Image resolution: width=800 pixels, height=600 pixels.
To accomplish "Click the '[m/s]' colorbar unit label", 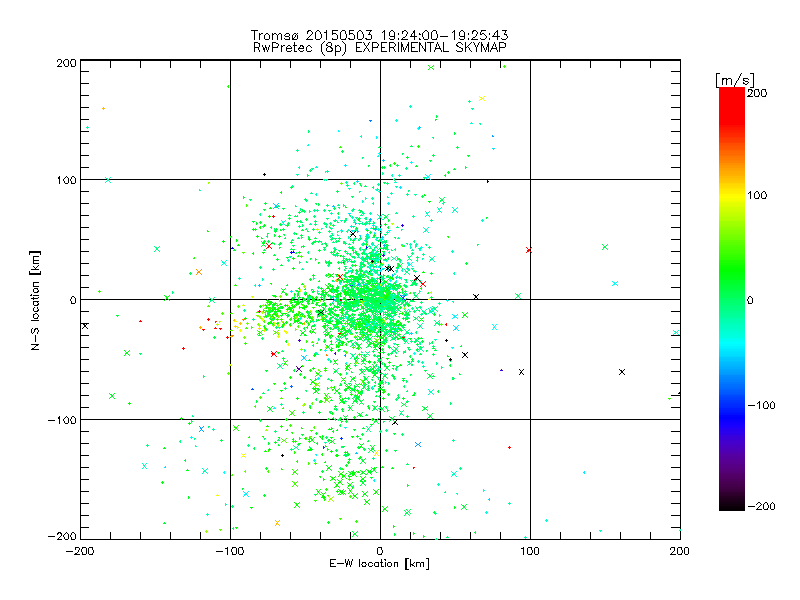I will pyautogui.click(x=735, y=80).
